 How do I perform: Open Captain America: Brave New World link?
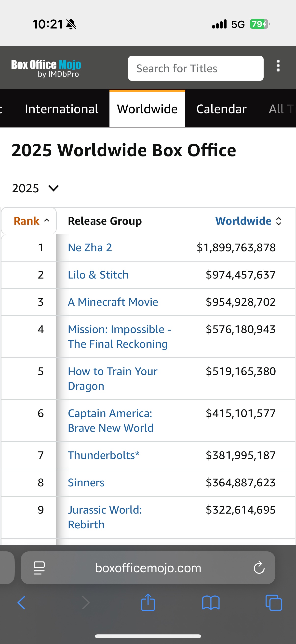(x=111, y=420)
